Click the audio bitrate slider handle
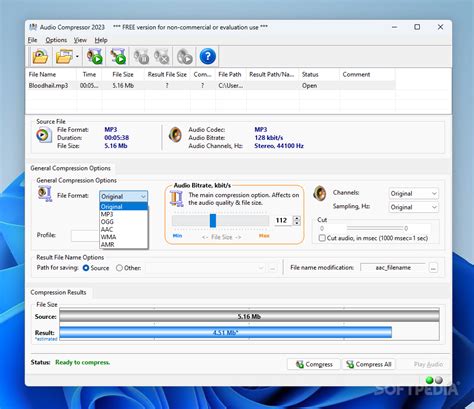The width and height of the screenshot is (474, 409). coord(213,221)
